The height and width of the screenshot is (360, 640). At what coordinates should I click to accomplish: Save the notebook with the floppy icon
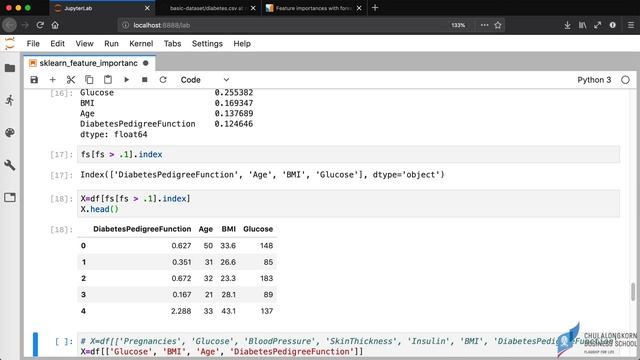point(34,80)
